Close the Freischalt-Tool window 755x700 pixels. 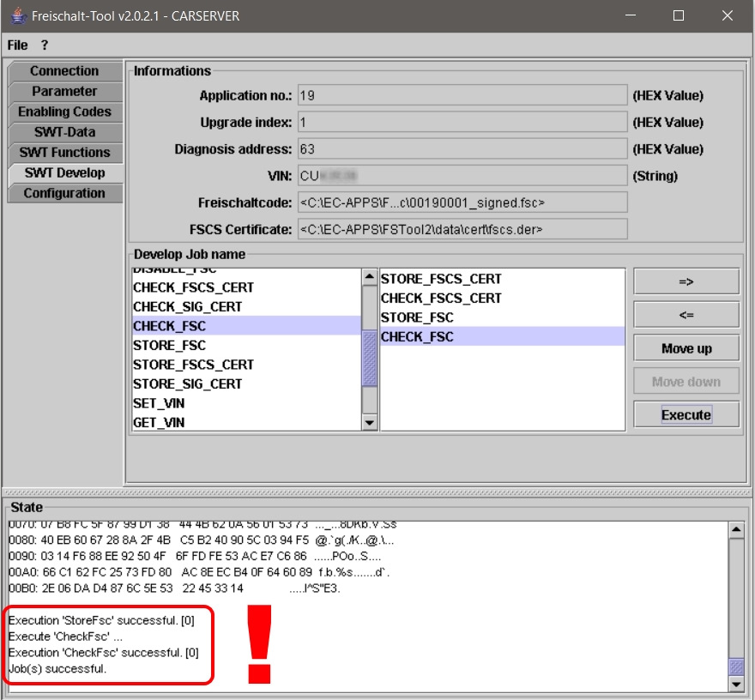(728, 15)
